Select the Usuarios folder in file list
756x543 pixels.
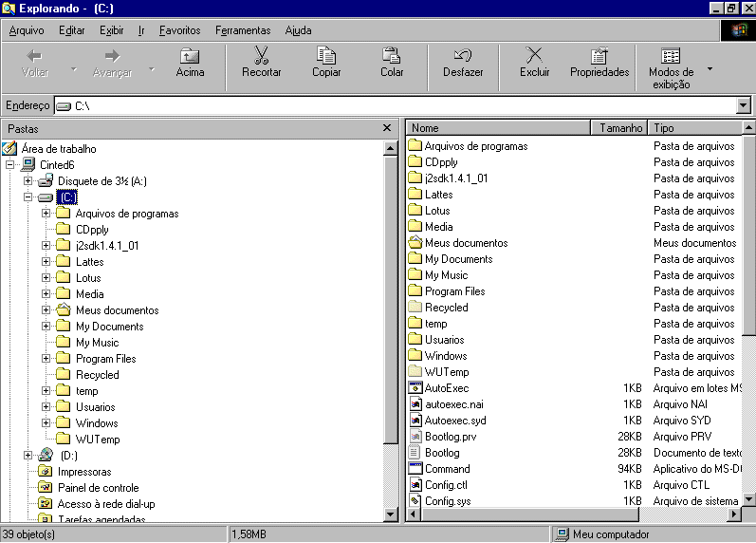click(x=444, y=339)
